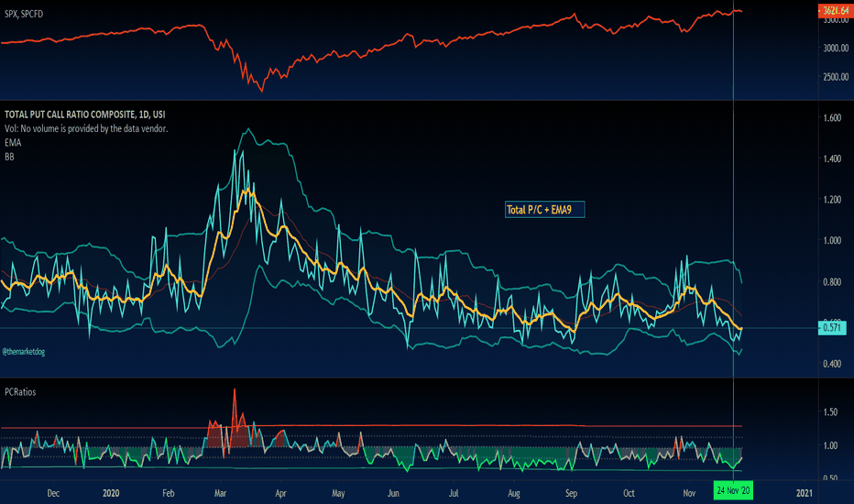Image resolution: width=854 pixels, height=504 pixels.
Task: Click the Feb label on time axis
Action: [x=169, y=494]
